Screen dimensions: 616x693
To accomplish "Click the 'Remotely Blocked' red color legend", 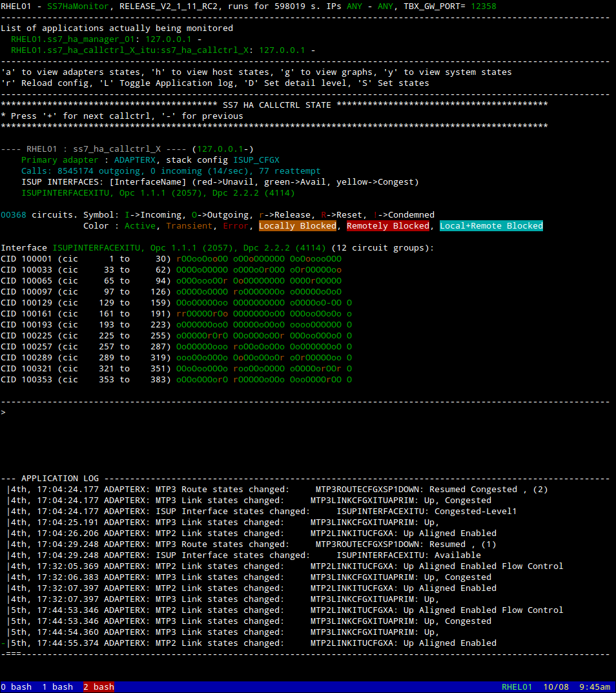I will 388,226.
